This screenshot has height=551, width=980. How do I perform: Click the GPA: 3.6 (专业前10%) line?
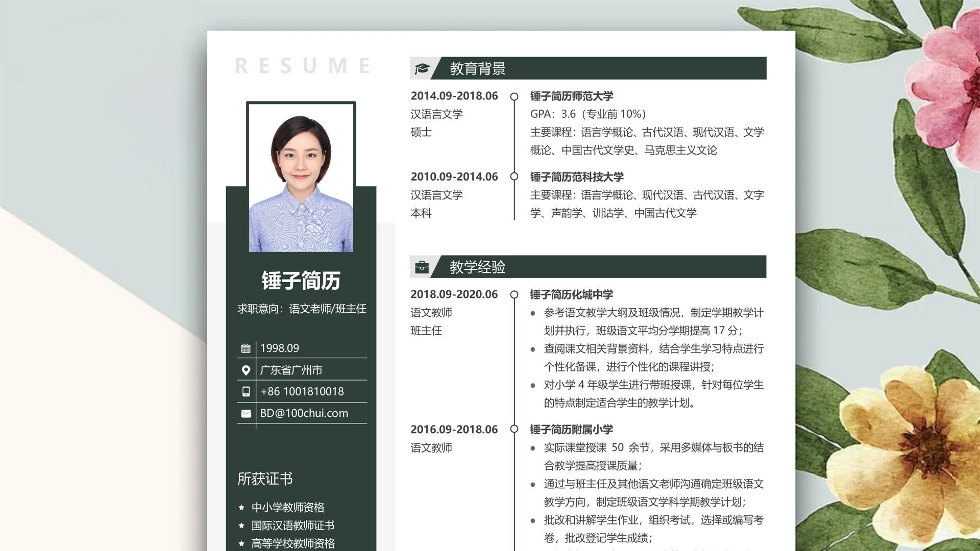tap(588, 114)
